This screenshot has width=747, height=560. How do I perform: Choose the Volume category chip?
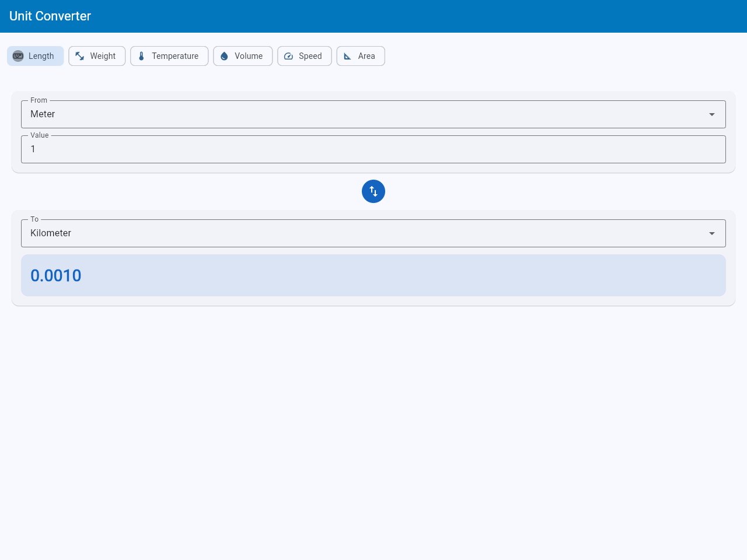[243, 56]
